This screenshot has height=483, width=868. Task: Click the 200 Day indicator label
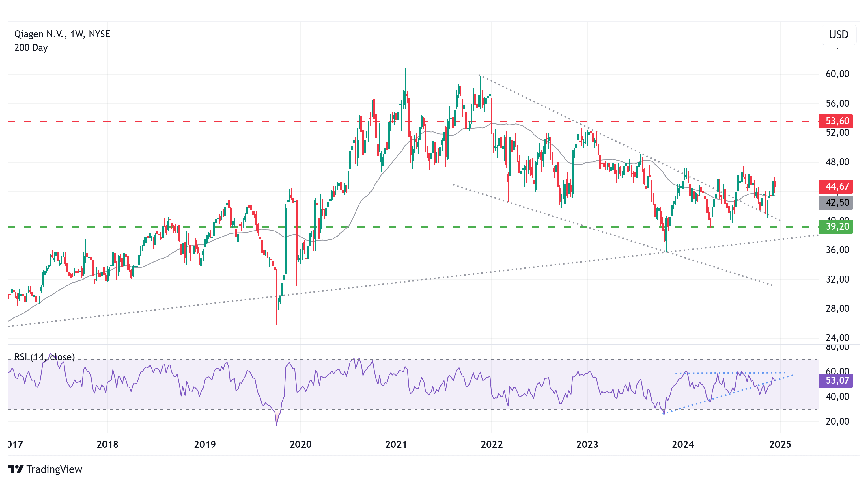31,48
